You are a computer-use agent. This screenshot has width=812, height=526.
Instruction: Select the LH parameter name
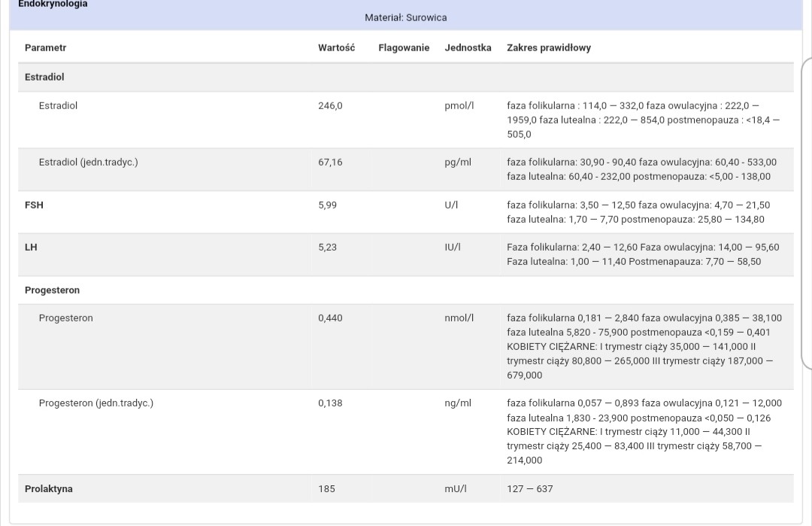(31, 248)
